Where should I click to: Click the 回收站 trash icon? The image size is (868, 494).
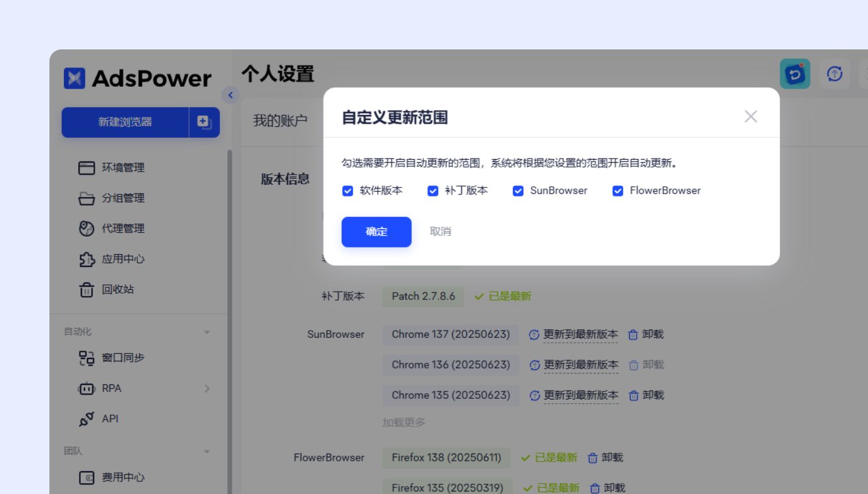(x=87, y=290)
